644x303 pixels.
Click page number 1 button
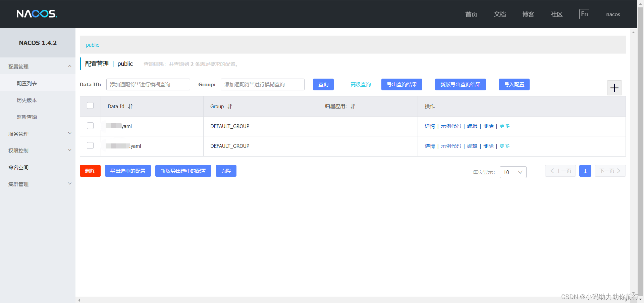[585, 171]
